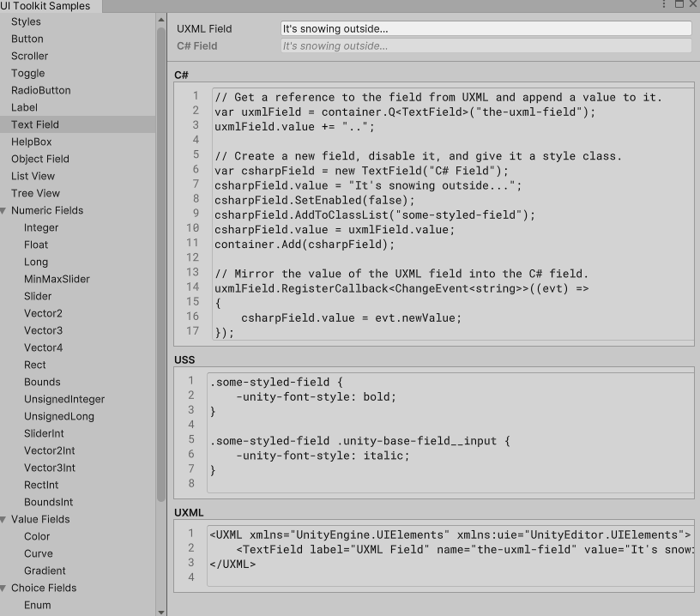Viewport: 700px width, 616px height.
Task: Click the SetEnabled(false) code line
Action: coord(315,201)
